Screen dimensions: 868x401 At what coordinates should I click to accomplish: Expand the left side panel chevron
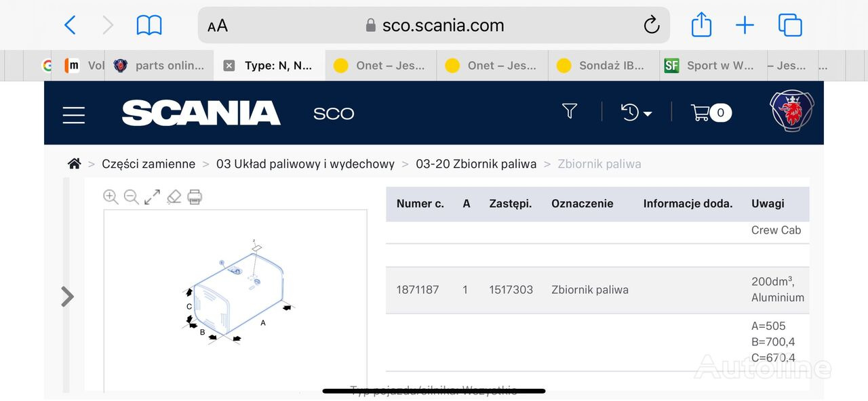click(x=67, y=296)
